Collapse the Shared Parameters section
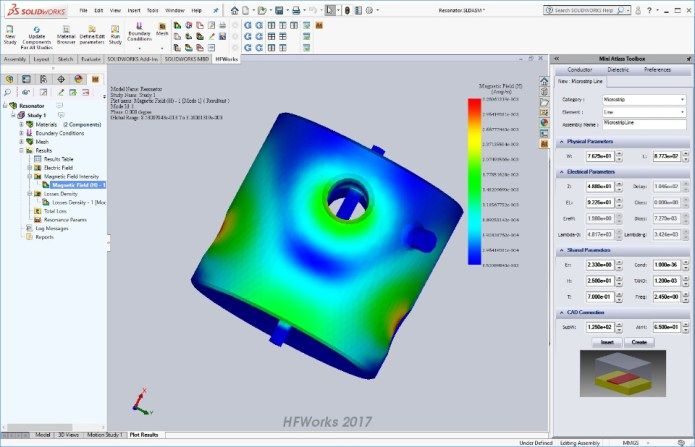The image size is (695, 447). pyautogui.click(x=562, y=250)
